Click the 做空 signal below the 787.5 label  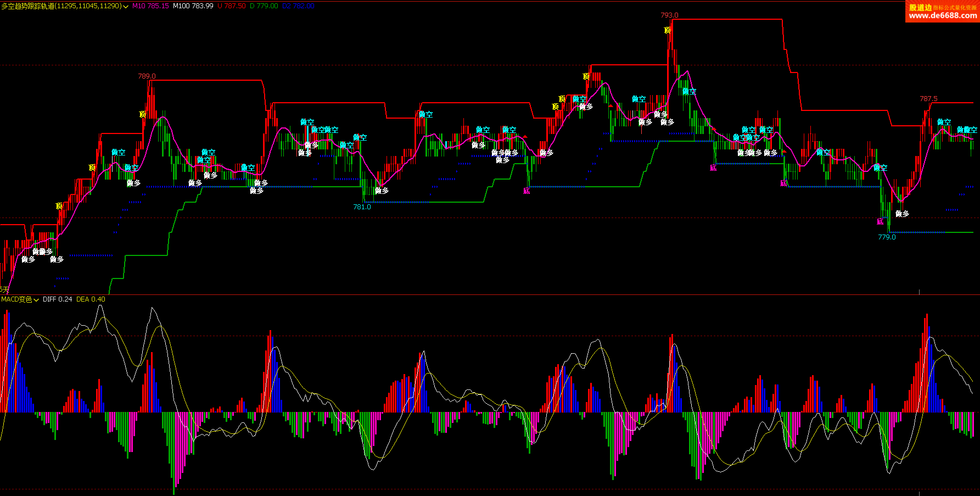(944, 121)
